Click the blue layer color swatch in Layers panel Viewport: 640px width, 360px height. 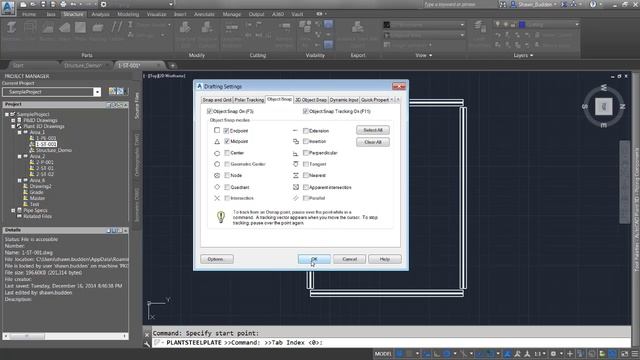522,25
